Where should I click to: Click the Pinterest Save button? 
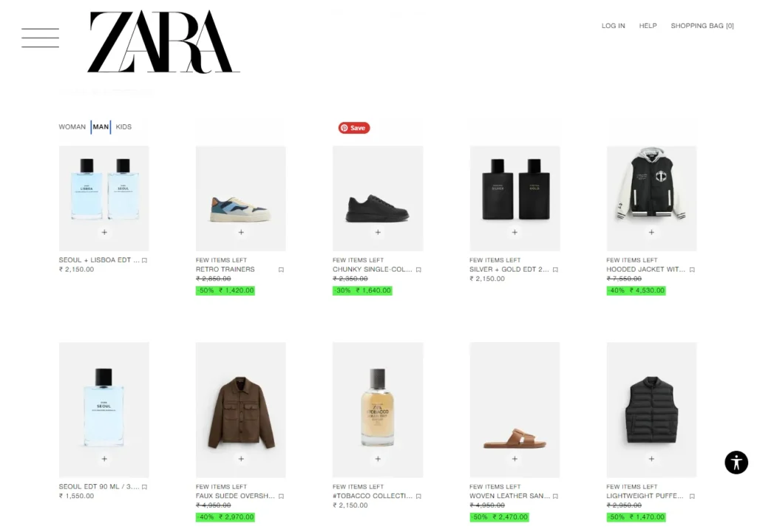[354, 128]
